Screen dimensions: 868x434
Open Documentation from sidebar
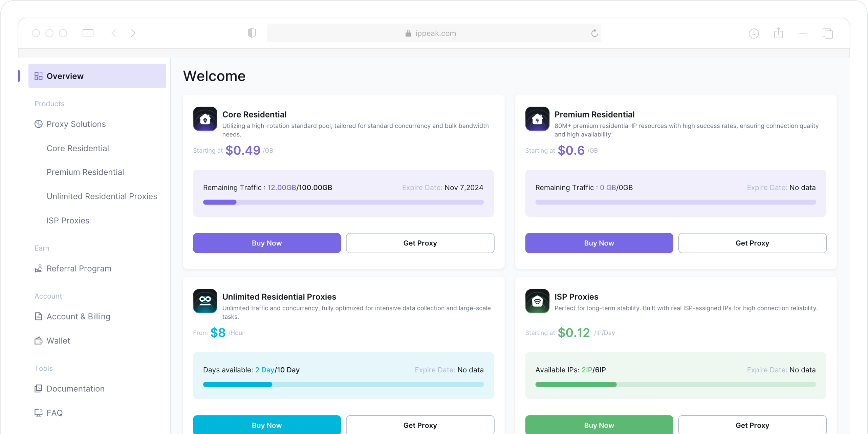pyautogui.click(x=75, y=388)
